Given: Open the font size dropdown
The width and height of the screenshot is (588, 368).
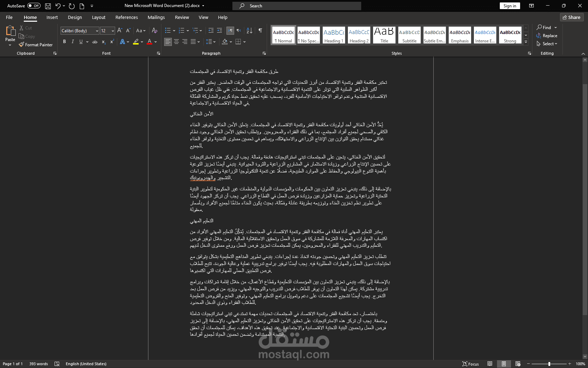Looking at the screenshot, I should (113, 31).
